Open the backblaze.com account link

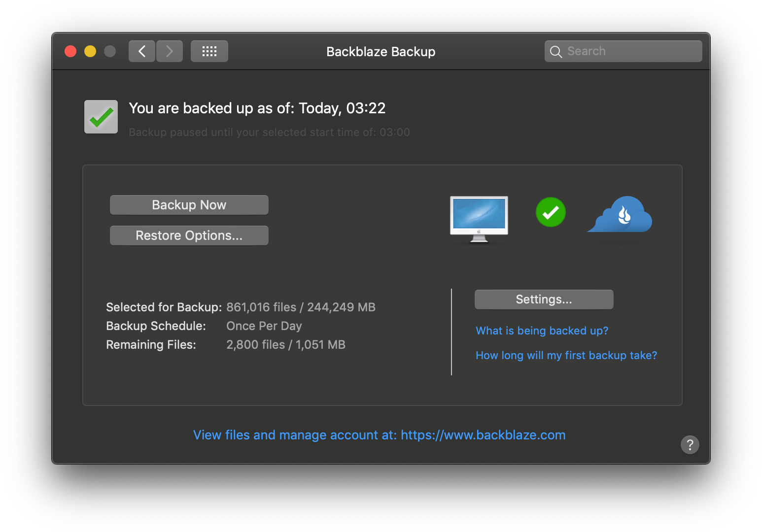380,435
